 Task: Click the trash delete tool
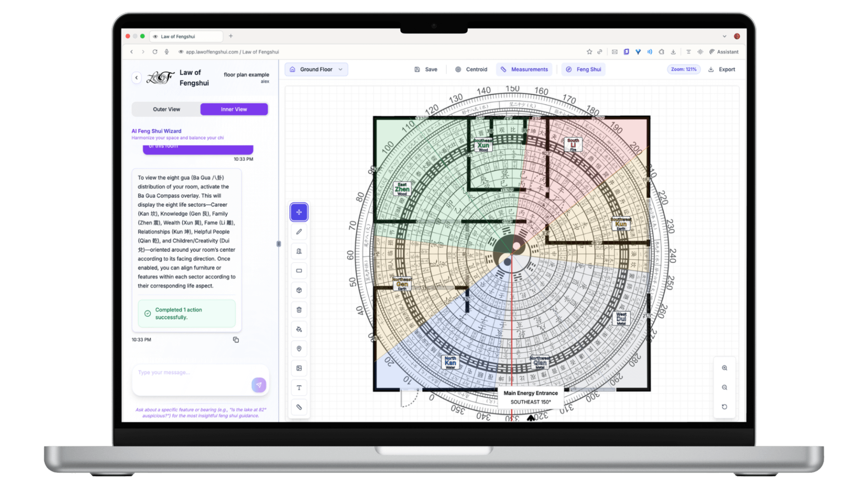(x=299, y=310)
